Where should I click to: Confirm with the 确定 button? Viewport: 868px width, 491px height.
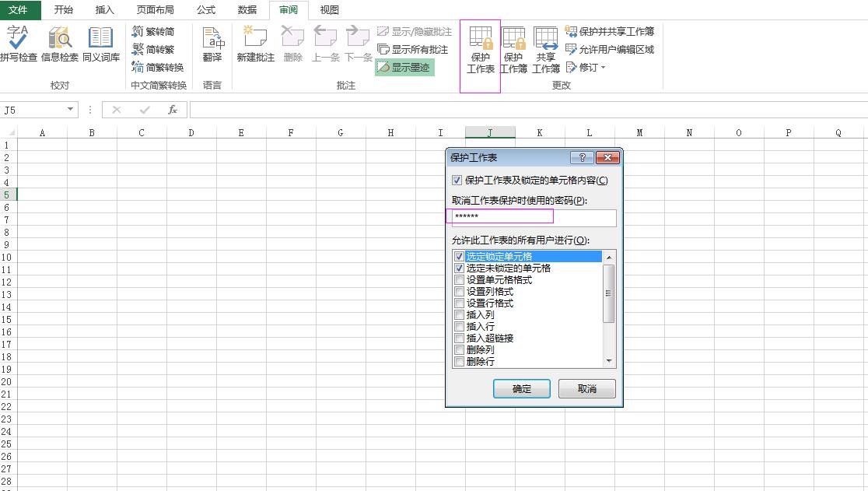coord(521,388)
